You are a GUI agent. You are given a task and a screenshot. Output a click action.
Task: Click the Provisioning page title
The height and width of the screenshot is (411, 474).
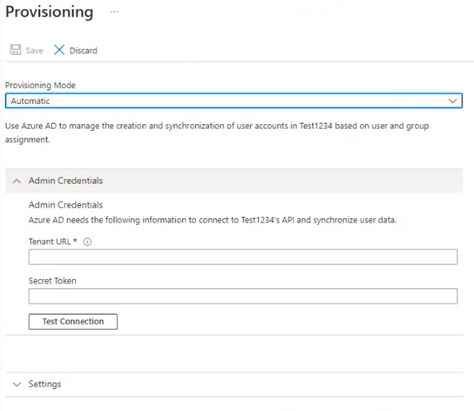(49, 12)
